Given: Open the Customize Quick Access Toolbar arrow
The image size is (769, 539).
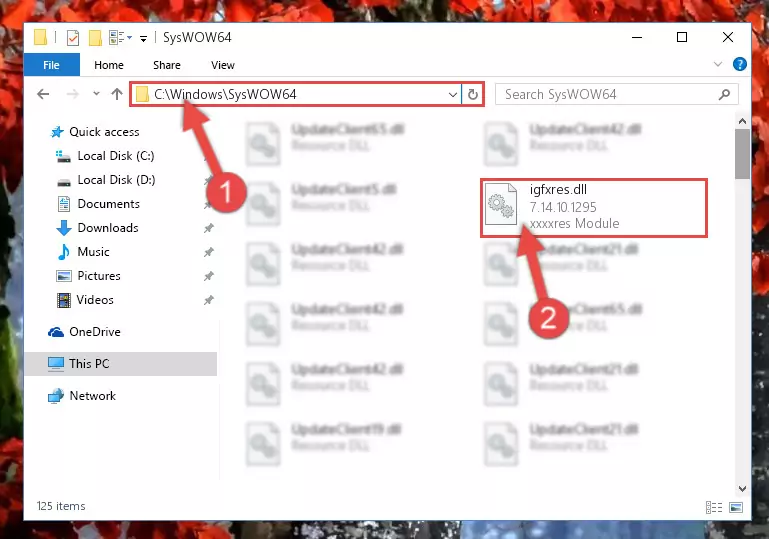Looking at the screenshot, I should (x=143, y=38).
